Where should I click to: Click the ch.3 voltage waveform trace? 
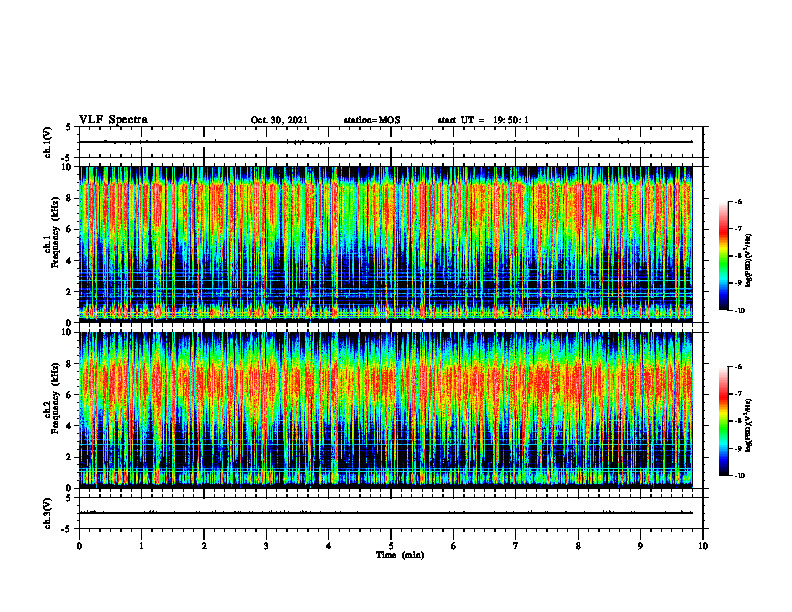coord(385,513)
